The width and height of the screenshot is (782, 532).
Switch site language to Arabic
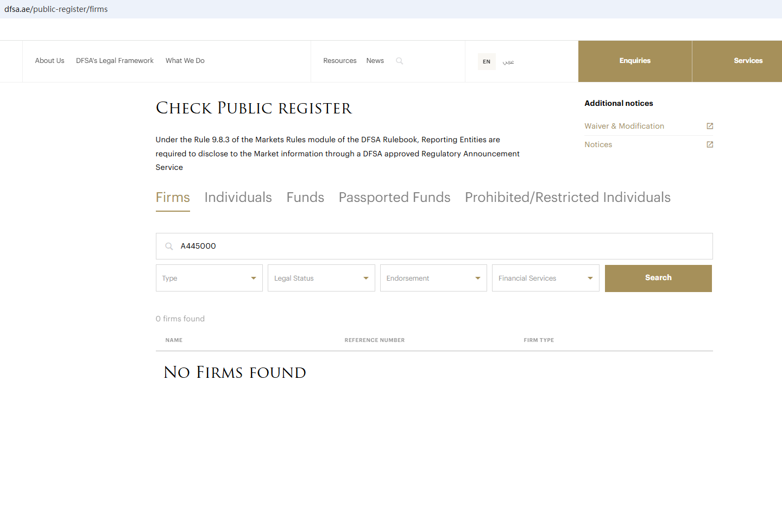[508, 61]
